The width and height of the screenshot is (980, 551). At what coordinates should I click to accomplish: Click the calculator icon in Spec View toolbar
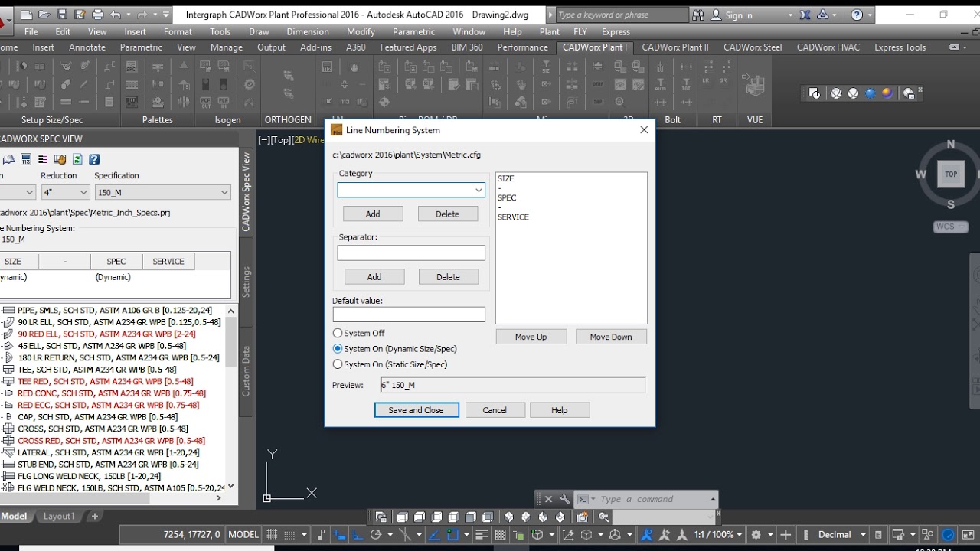point(26,159)
